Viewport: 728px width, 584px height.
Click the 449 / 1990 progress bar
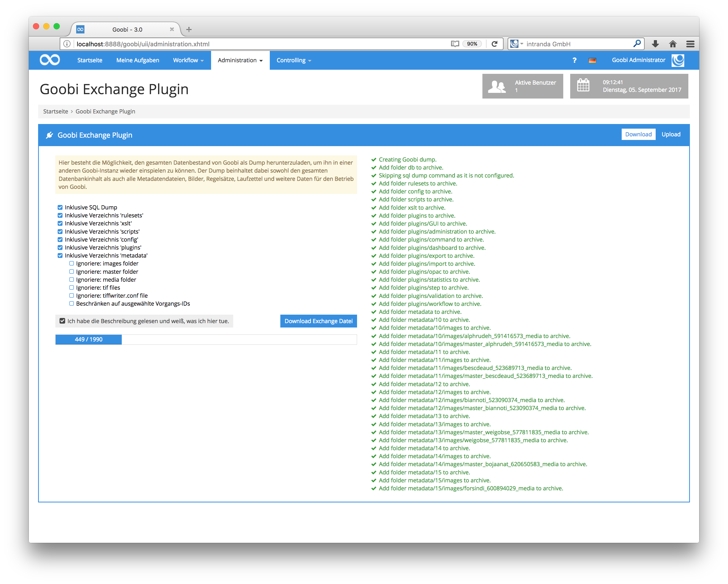(206, 339)
